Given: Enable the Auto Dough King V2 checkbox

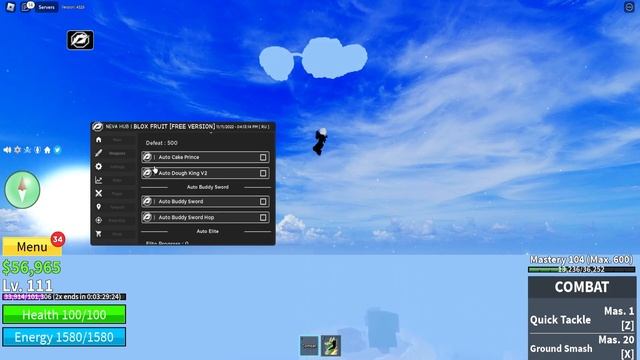Looking at the screenshot, I should [263, 173].
